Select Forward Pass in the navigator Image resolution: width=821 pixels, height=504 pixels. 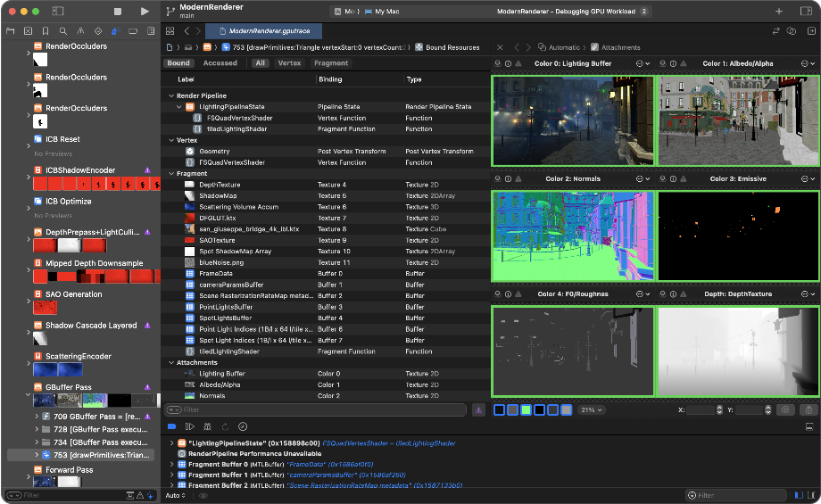pyautogui.click(x=69, y=470)
